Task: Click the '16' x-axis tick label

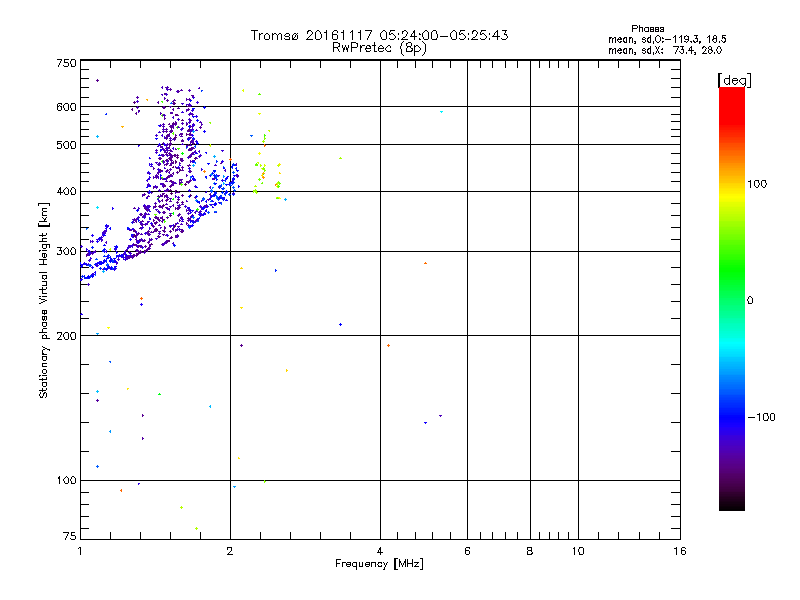Action: 680,551
